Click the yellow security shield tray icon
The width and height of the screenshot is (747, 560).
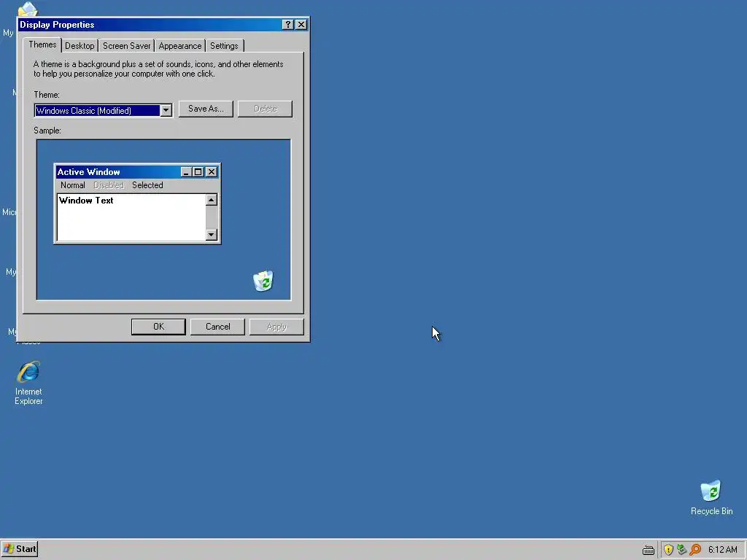[668, 550]
